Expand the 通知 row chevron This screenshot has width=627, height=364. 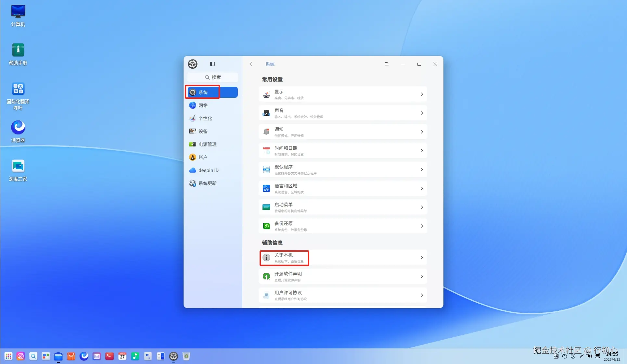pyautogui.click(x=422, y=132)
